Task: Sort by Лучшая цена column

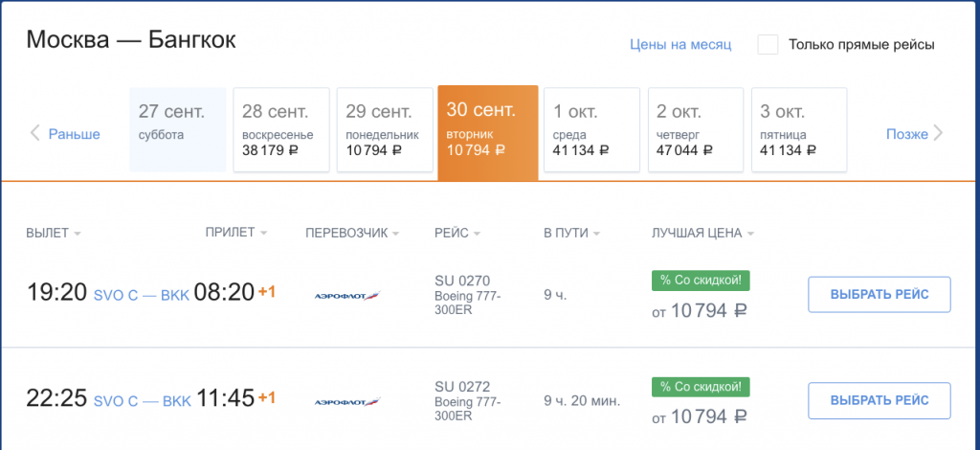Action: click(x=702, y=233)
